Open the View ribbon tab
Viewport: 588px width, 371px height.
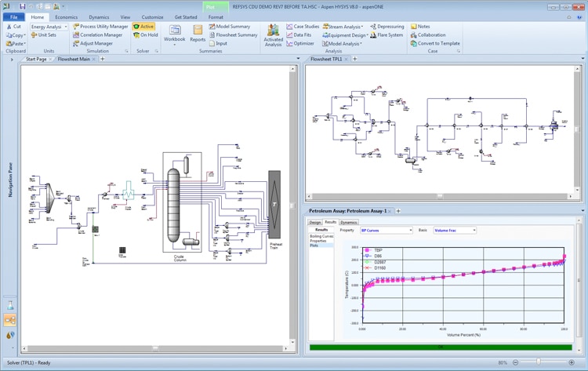(125, 17)
